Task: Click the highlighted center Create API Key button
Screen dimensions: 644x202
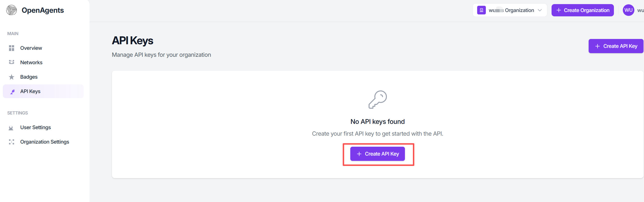Action: (x=377, y=154)
